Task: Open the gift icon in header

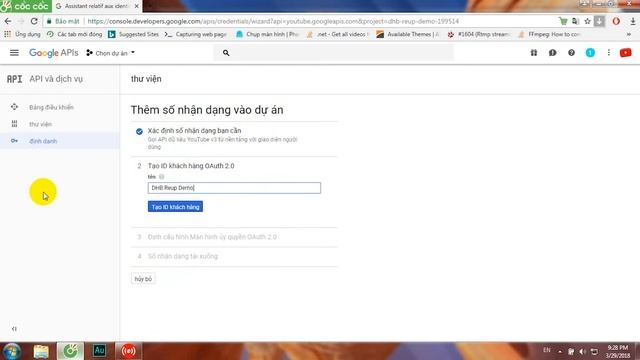Action: [x=533, y=53]
